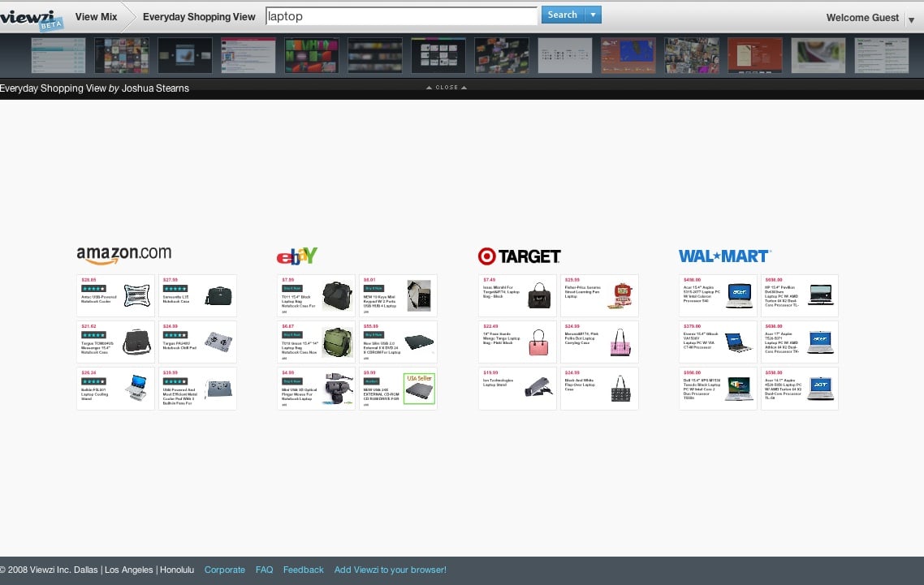Image resolution: width=924 pixels, height=585 pixels.
Task: Open the USA Seller eBay product tile
Action: pos(399,389)
